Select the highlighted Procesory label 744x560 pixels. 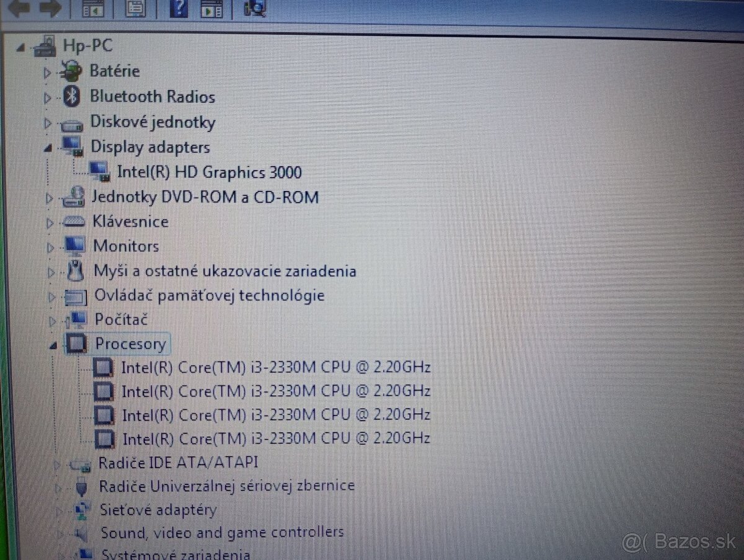click(130, 344)
